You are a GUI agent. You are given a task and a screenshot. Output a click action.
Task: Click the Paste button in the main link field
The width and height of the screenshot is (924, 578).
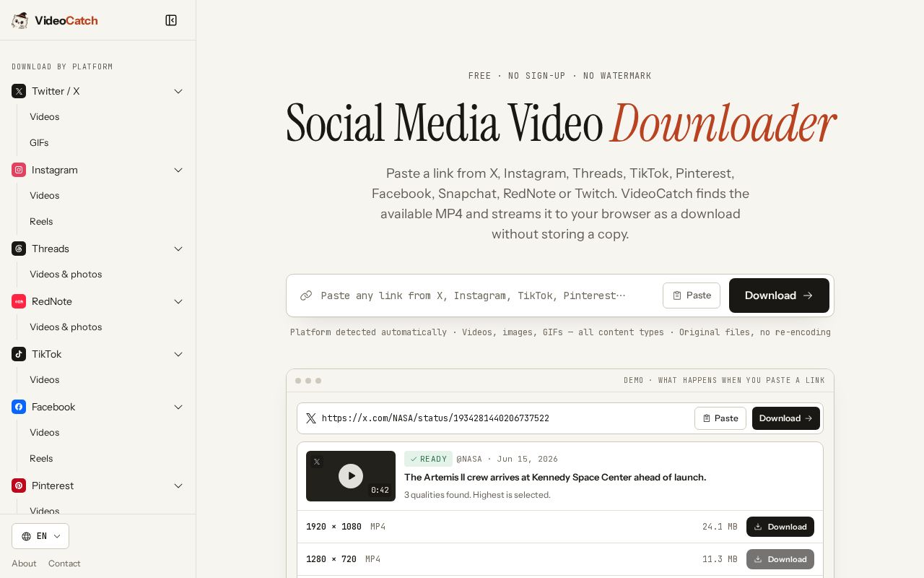point(692,296)
